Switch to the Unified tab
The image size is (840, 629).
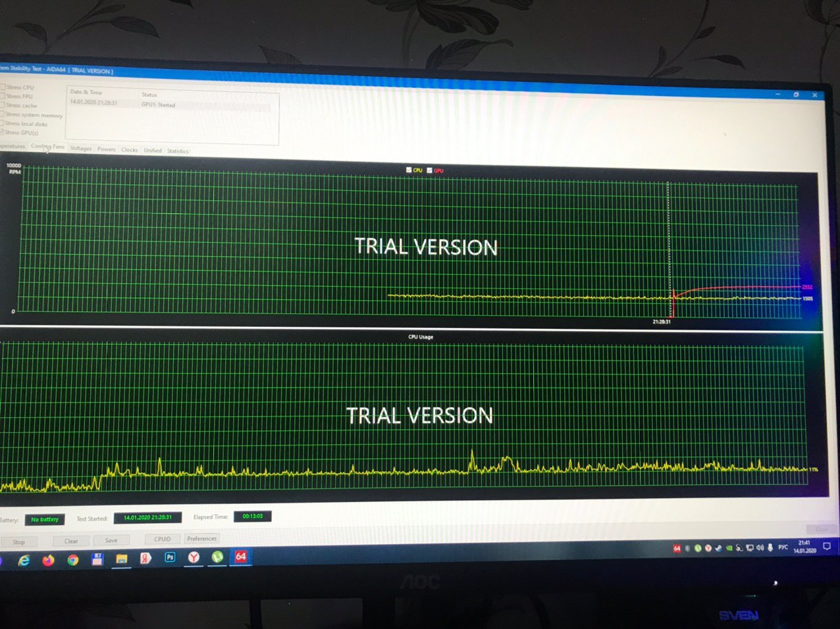point(153,150)
